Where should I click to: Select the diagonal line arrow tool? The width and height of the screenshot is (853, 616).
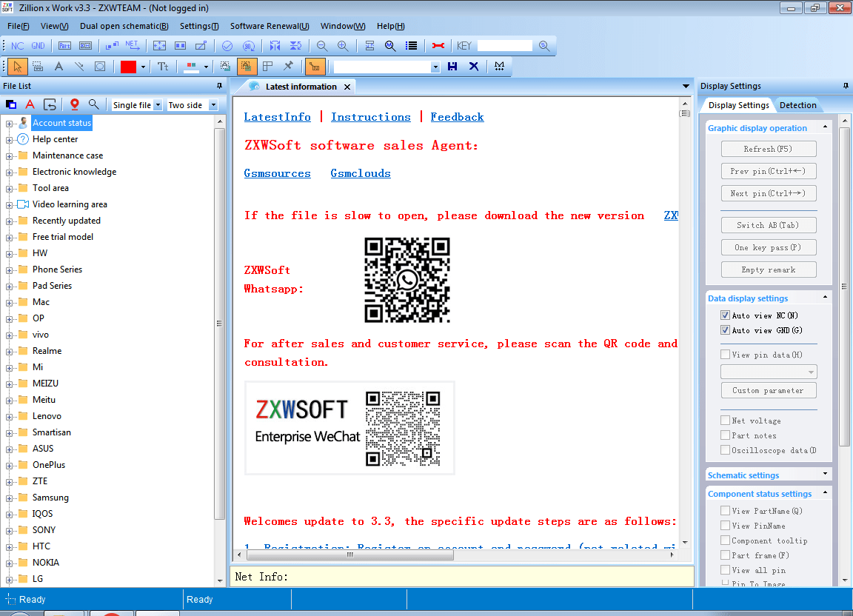click(x=79, y=67)
